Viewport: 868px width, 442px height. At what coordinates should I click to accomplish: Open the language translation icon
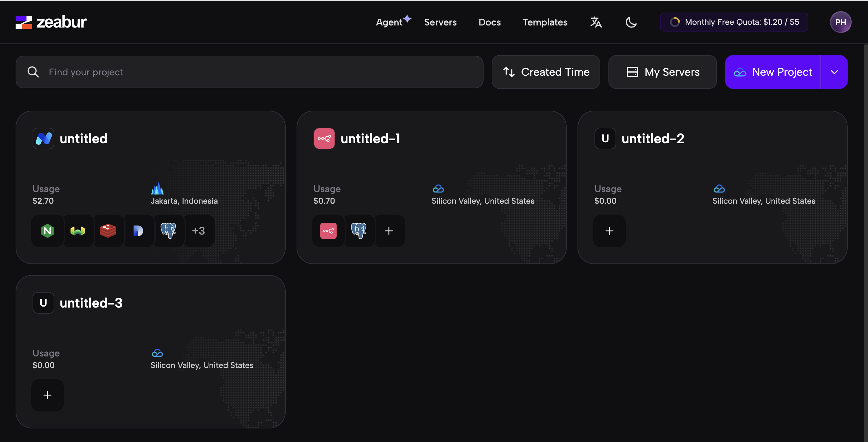tap(596, 22)
